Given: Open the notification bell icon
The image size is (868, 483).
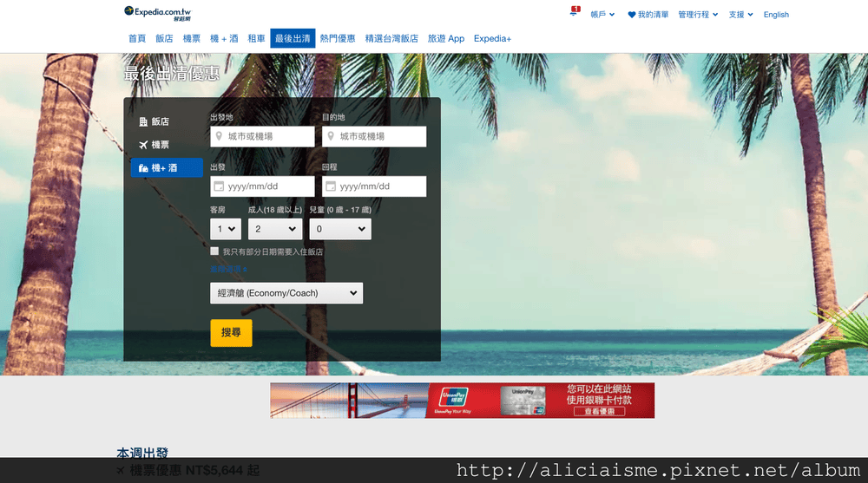Looking at the screenshot, I should click(x=574, y=12).
